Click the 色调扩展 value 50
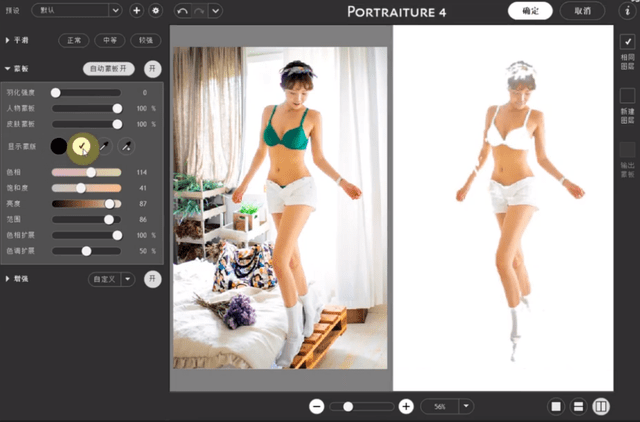Image resolution: width=640 pixels, height=422 pixels. tap(143, 251)
